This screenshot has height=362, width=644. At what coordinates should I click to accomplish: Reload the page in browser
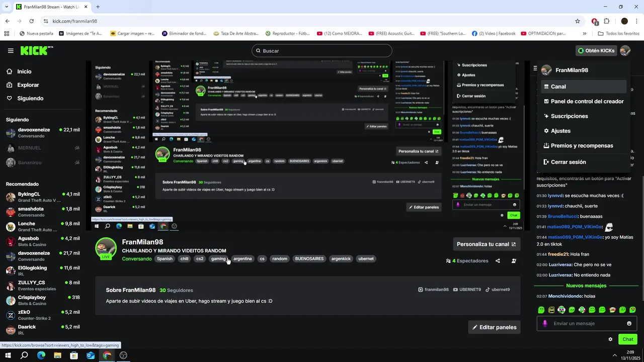[31, 21]
